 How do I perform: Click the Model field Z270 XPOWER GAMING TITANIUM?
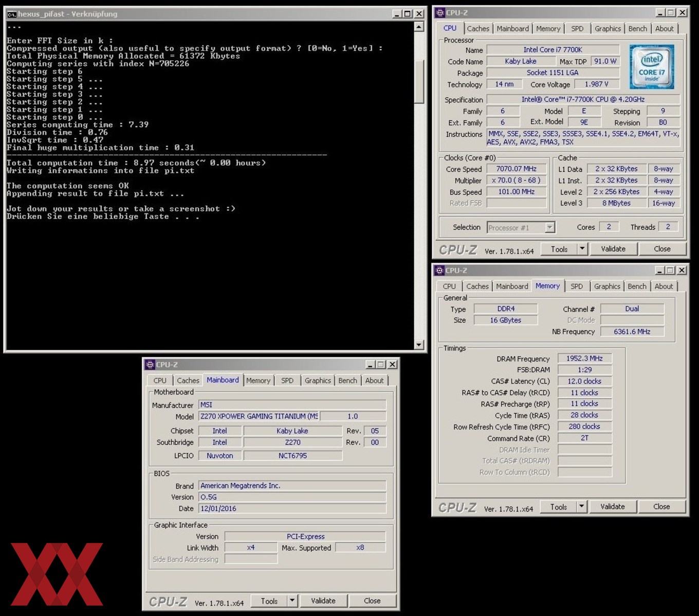pos(259,416)
